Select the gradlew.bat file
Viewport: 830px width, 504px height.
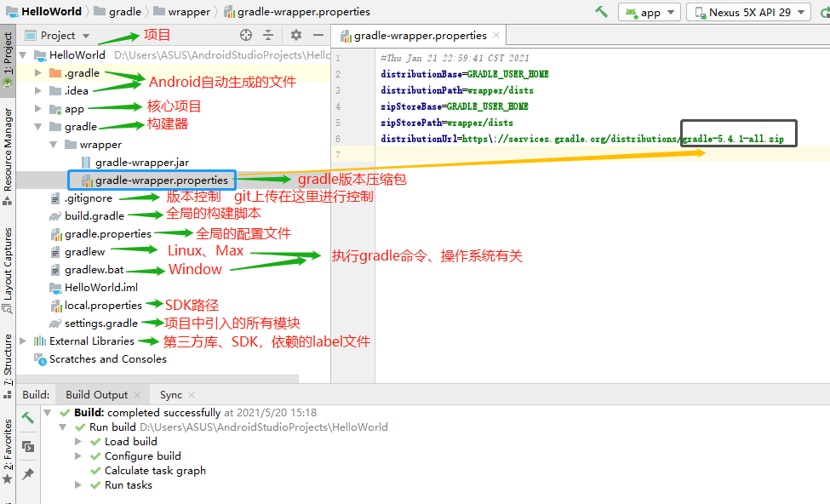(88, 270)
